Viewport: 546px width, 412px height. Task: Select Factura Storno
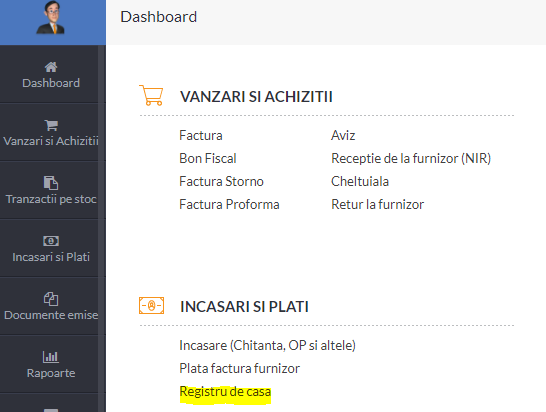tap(221, 181)
